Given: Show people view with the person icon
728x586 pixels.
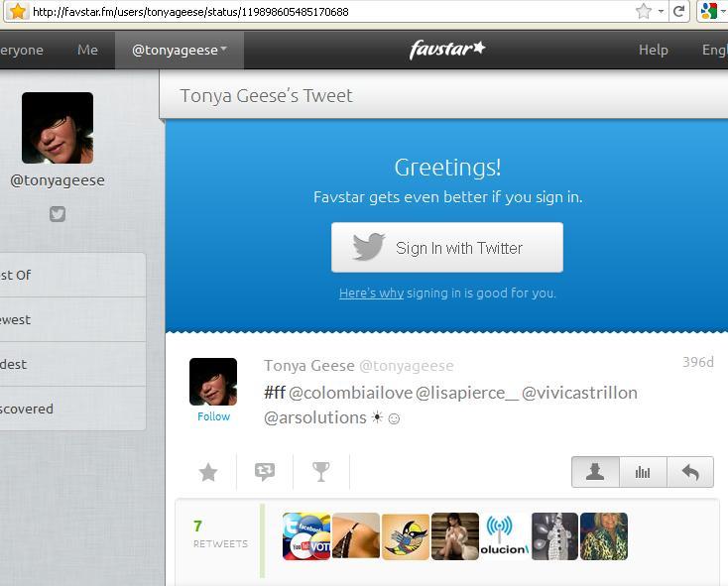Looking at the screenshot, I should point(595,472).
